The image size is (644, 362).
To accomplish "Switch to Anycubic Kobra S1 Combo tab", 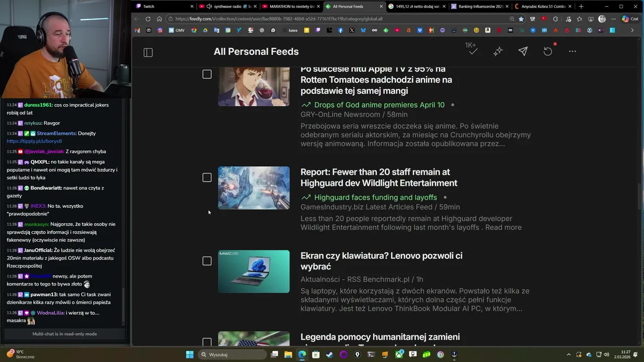I will point(543,7).
